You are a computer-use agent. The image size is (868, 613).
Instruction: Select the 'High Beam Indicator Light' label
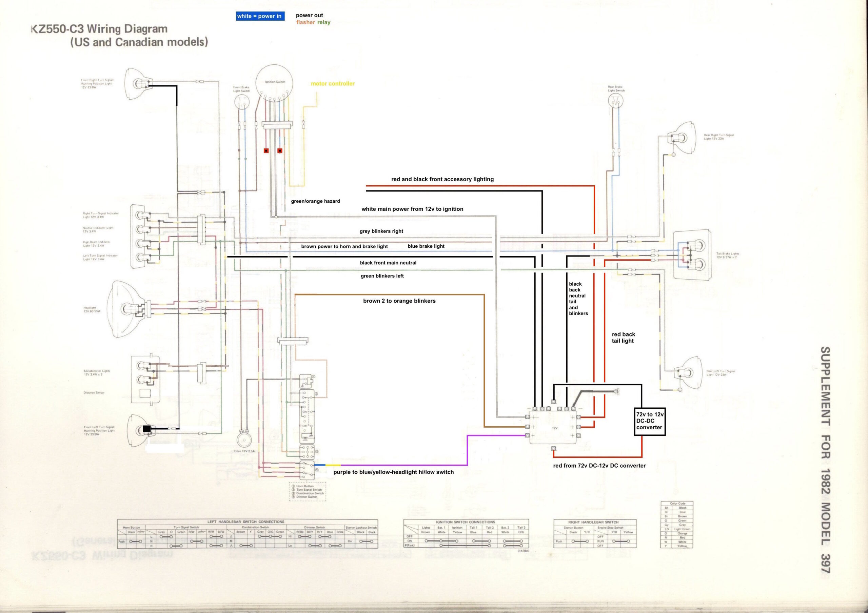click(x=96, y=244)
